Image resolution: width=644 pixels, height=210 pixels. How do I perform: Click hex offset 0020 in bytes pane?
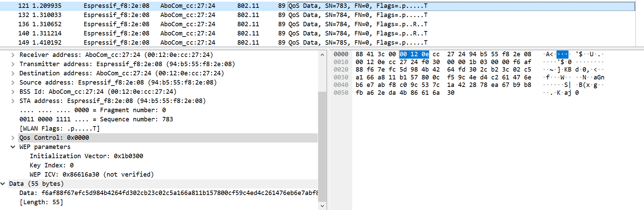[341, 70]
